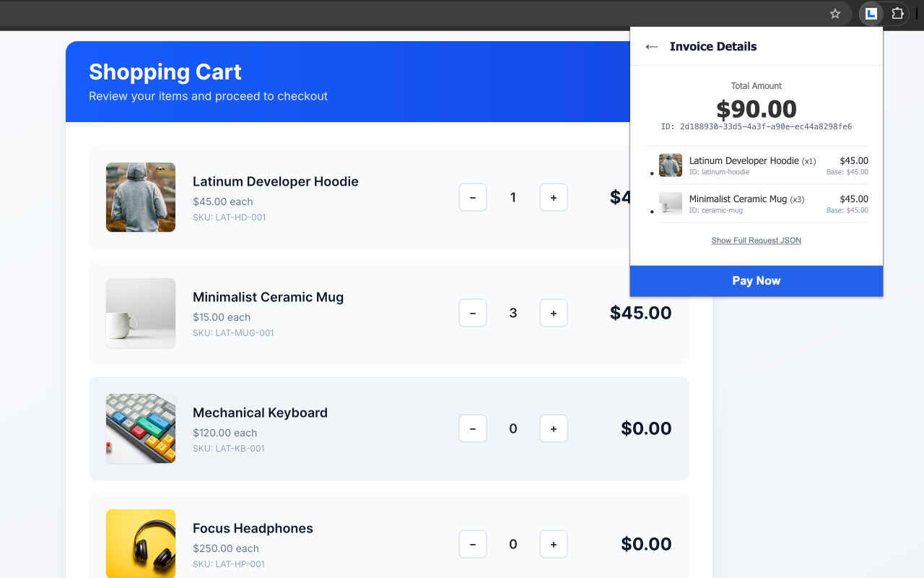
Task: Increase Focus Headphones quantity
Action: [554, 543]
